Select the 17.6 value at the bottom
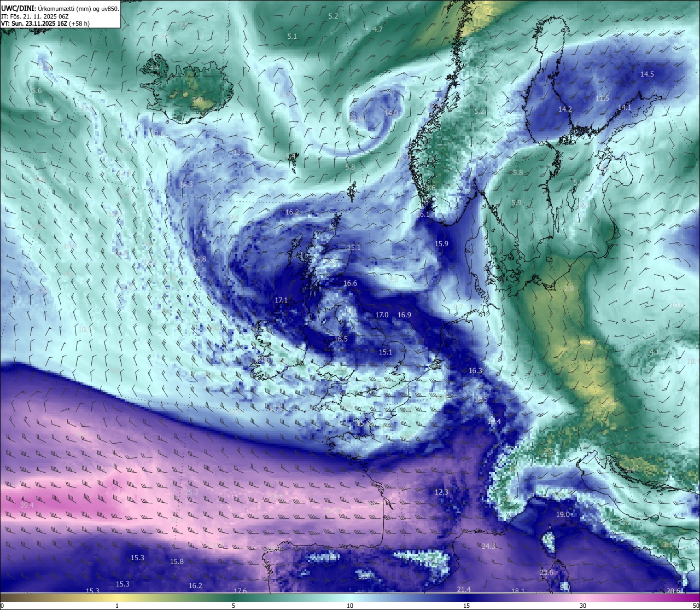 [x=240, y=591]
